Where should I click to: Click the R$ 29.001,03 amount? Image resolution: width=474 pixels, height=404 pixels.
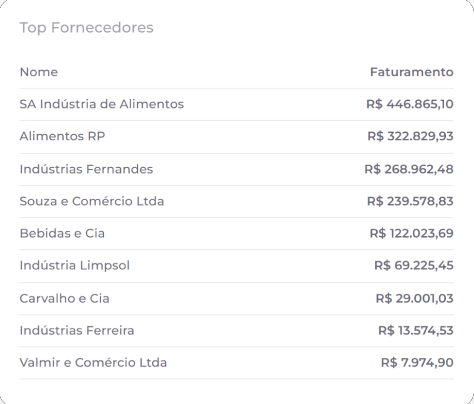[415, 298]
